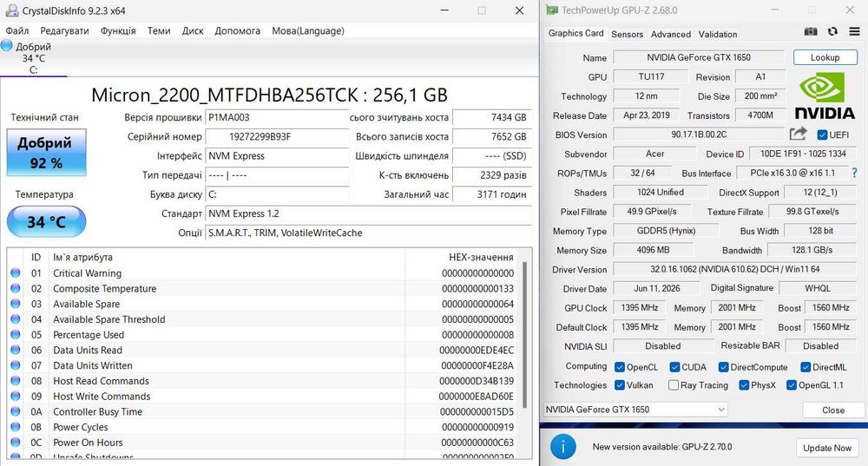This screenshot has width=868, height=466.
Task: Open the Файл menu
Action: [17, 31]
